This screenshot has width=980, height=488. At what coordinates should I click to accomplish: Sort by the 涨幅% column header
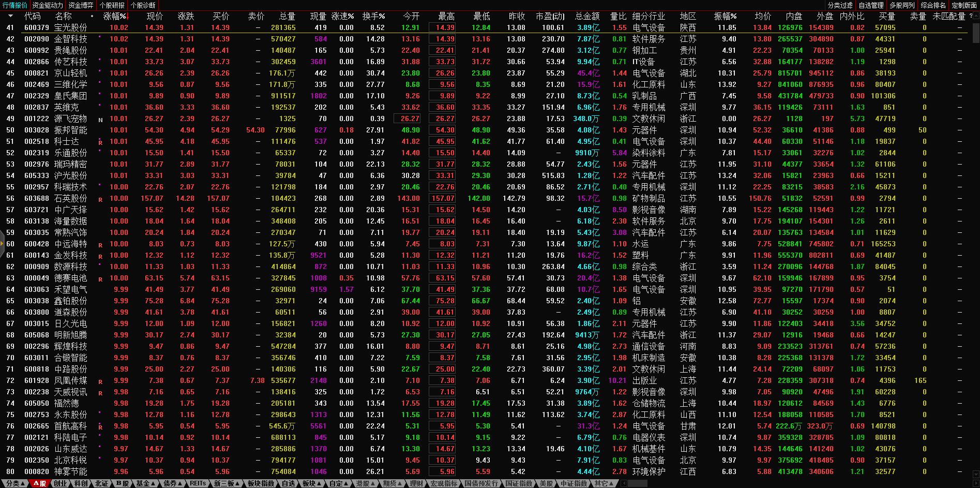click(x=114, y=16)
